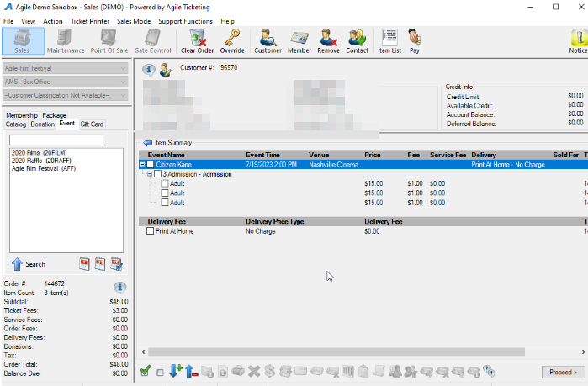Switch to the Package tab
The image size is (588, 386).
54,115
